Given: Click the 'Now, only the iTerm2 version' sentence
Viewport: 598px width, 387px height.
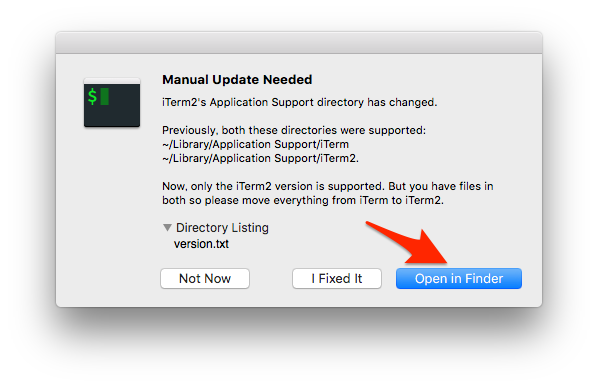Looking at the screenshot, I should pos(328,186).
